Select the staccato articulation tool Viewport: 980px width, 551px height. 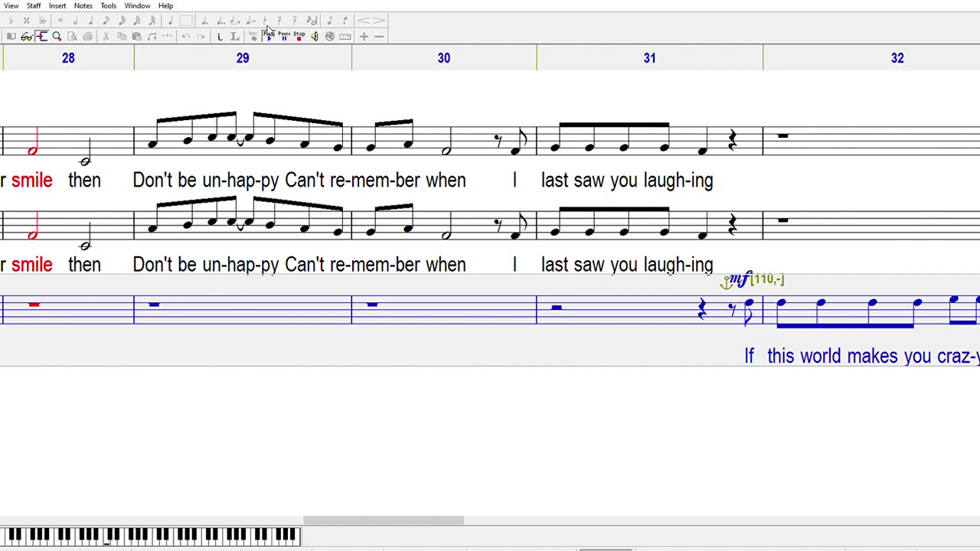pos(265,21)
